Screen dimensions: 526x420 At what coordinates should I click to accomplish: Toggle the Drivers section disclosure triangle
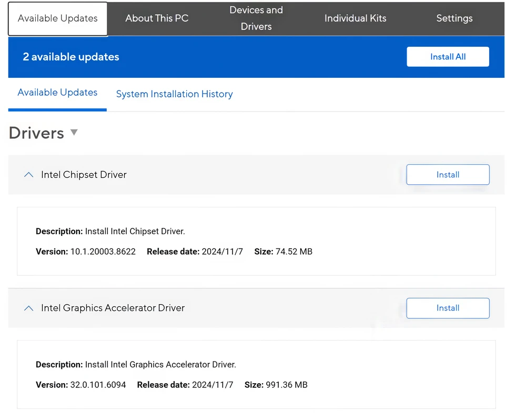point(74,133)
